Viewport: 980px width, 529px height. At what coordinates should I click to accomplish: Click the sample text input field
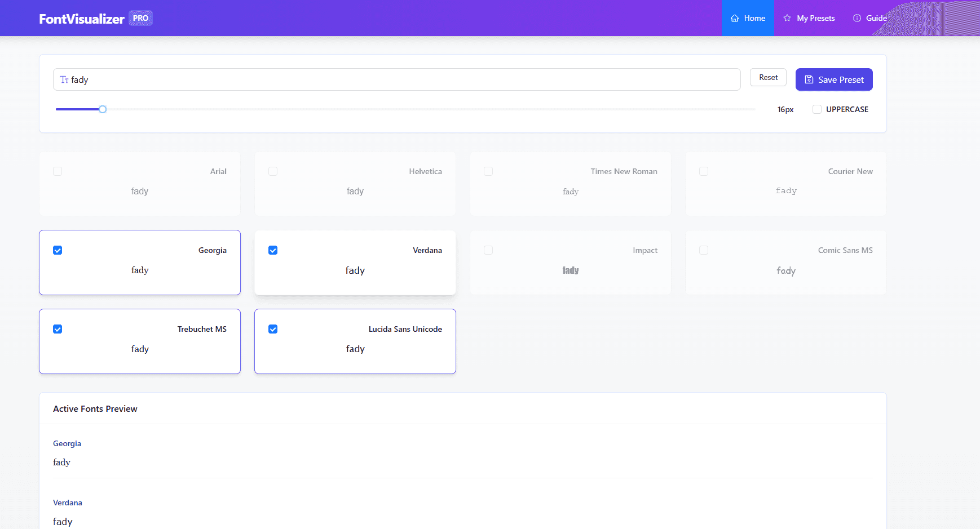[x=397, y=79]
